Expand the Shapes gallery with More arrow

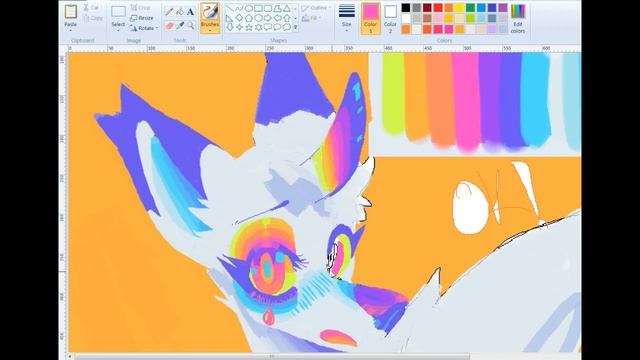coord(296,27)
